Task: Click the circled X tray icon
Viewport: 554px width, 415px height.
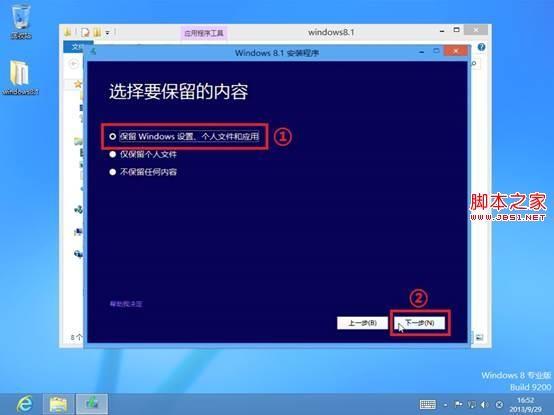Action: [x=499, y=404]
